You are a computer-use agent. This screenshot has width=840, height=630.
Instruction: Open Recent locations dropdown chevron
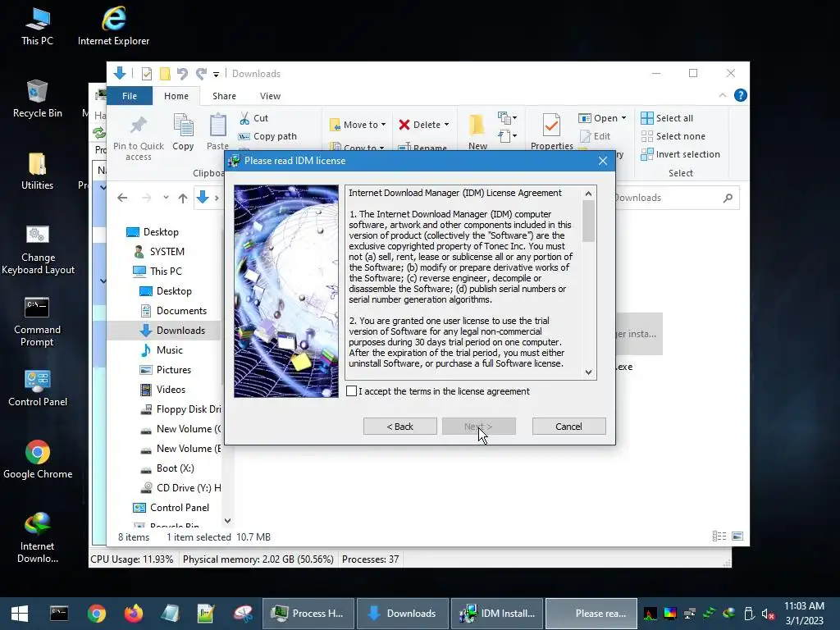click(x=166, y=198)
